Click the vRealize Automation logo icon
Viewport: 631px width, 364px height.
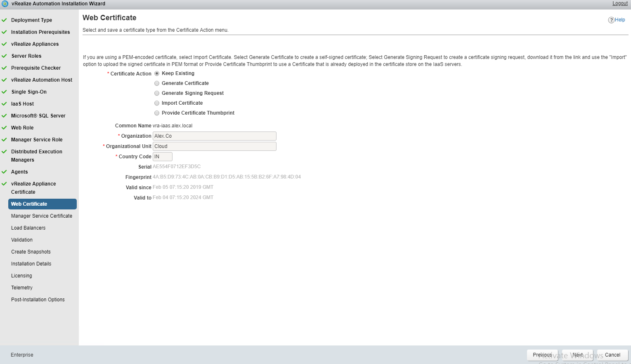(x=5, y=4)
